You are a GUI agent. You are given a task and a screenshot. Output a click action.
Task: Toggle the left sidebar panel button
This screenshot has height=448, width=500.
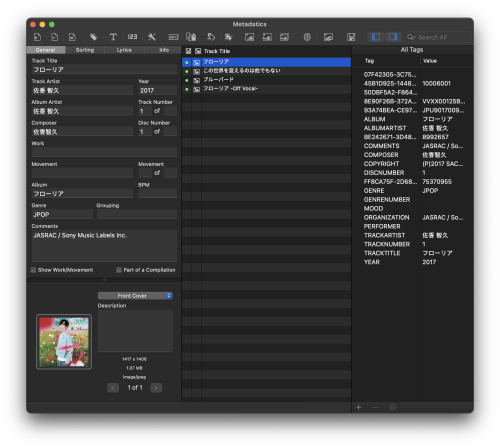pos(376,37)
